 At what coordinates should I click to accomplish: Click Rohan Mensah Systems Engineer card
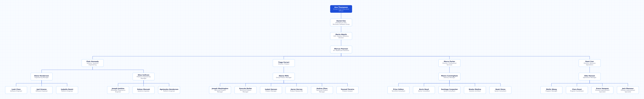143,90
